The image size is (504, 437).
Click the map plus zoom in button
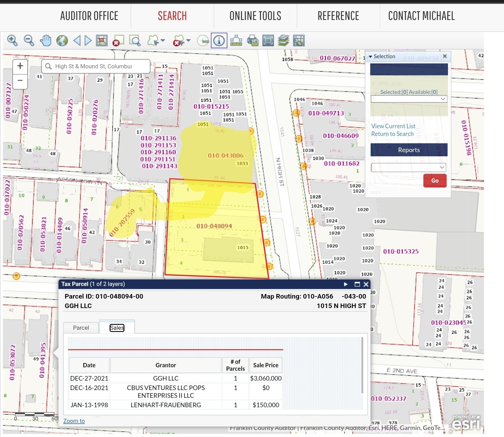(20, 66)
